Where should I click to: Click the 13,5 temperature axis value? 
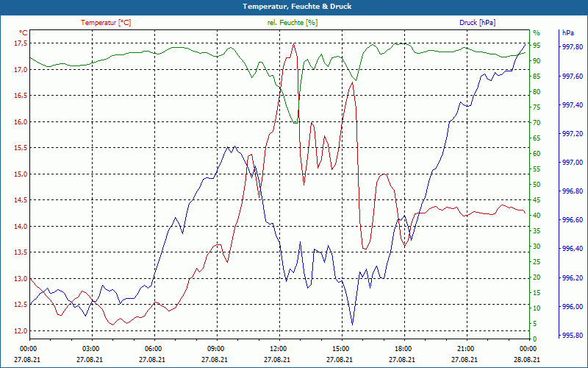point(21,252)
